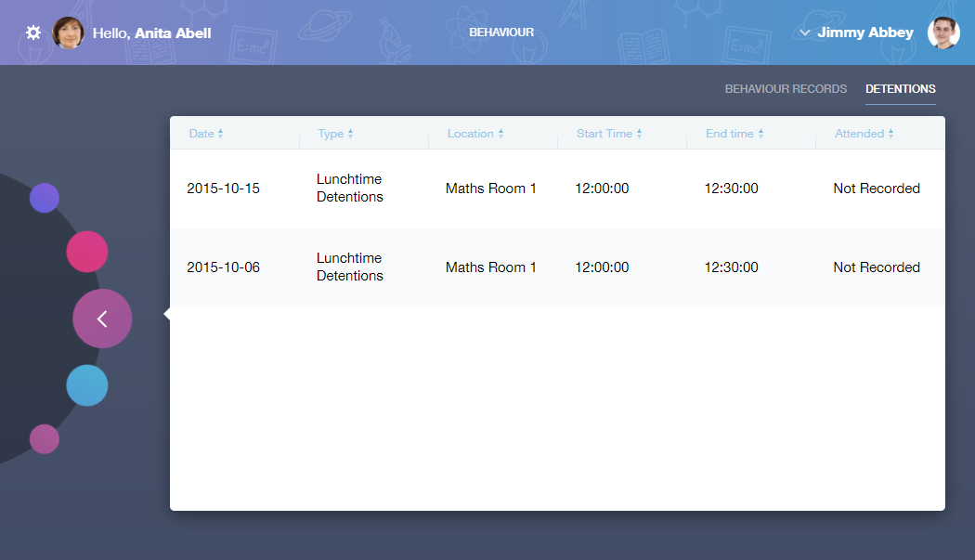
Task: Sort table by Attended column
Action: click(864, 133)
